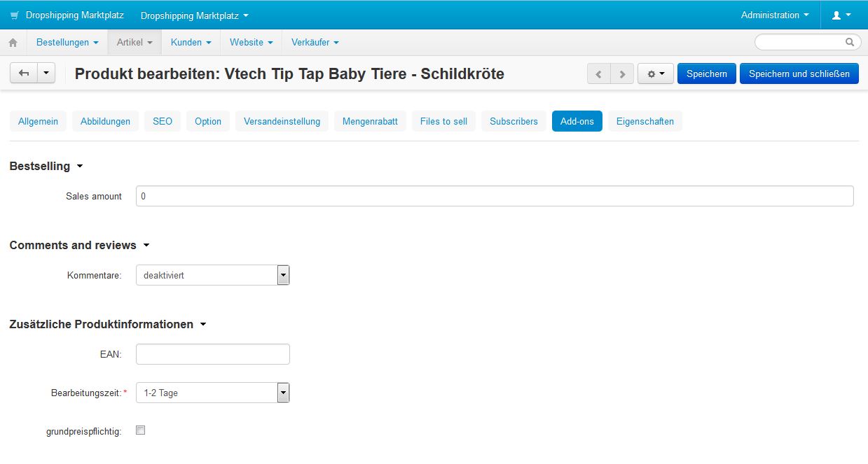
Task: Switch to the Mengenrabatt tab
Action: pyautogui.click(x=370, y=121)
